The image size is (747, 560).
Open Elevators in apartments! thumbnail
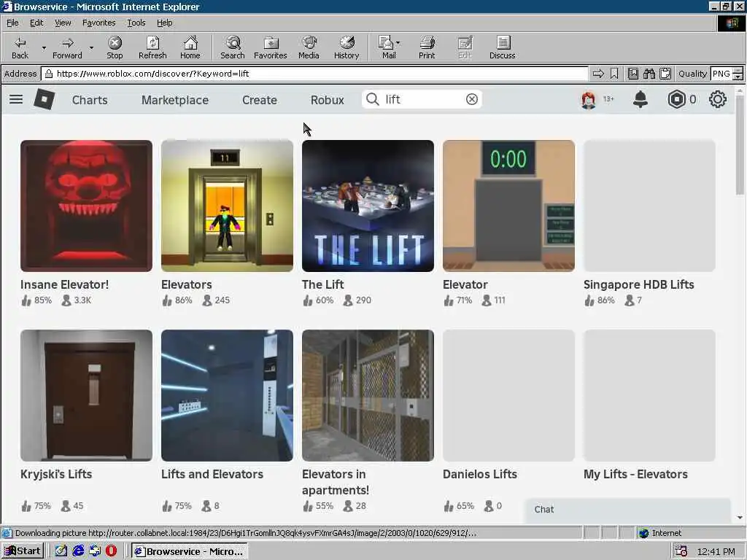point(368,395)
